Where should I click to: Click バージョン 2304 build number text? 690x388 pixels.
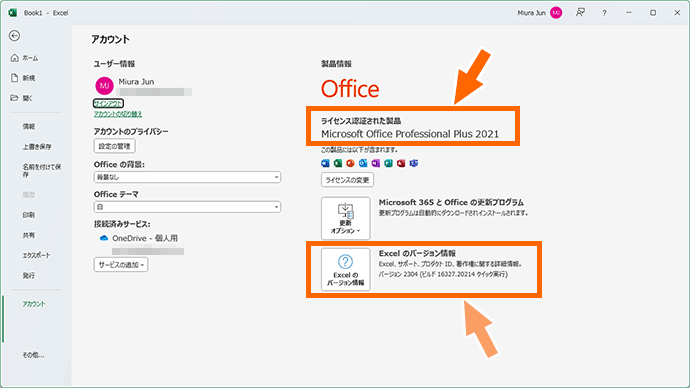click(443, 274)
